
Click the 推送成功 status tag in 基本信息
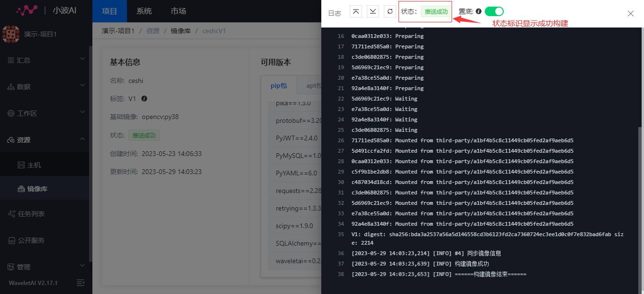[x=144, y=135]
